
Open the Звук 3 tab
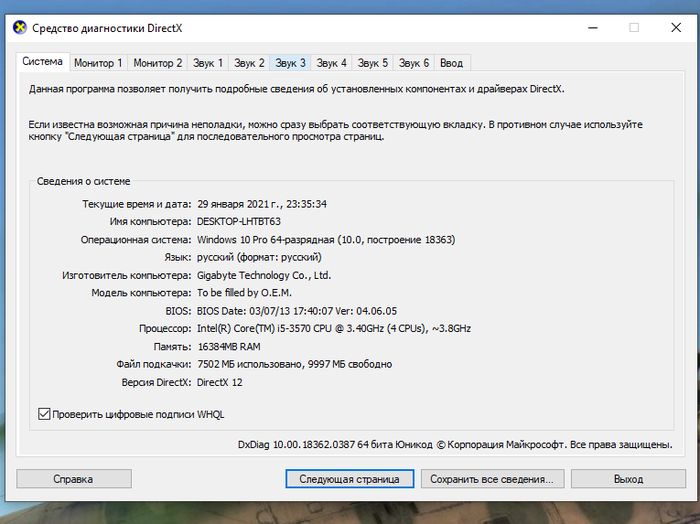click(x=290, y=63)
